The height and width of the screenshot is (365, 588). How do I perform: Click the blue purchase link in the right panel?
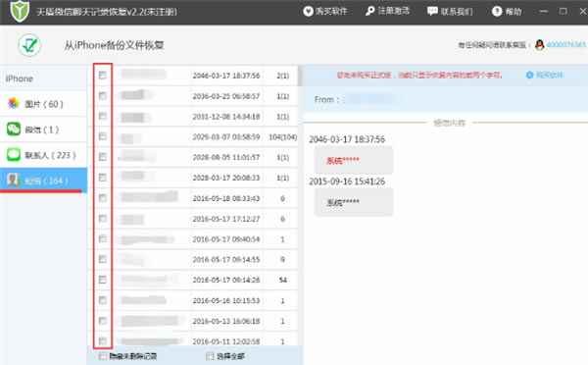pyautogui.click(x=550, y=76)
